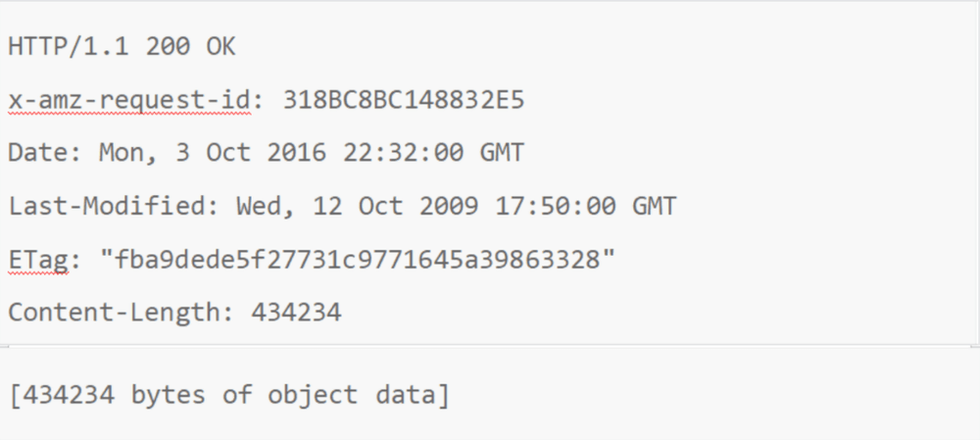
Task: Click the 200 status code
Action: click(168, 47)
